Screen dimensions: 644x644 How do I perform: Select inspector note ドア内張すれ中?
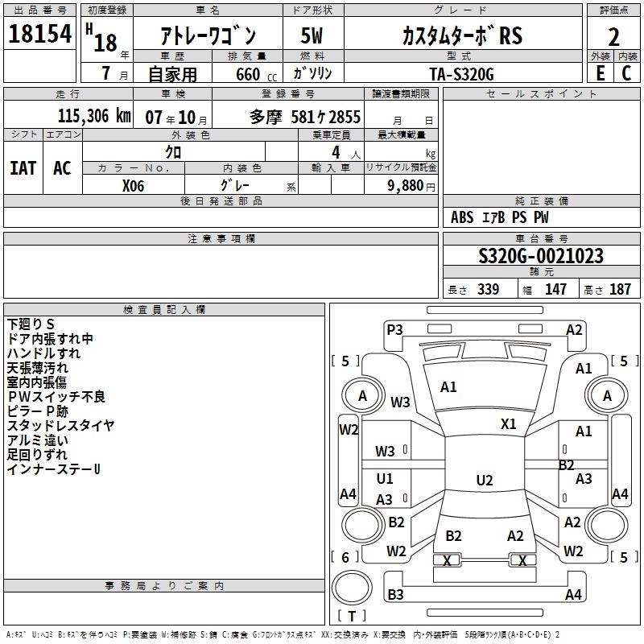(x=50, y=339)
